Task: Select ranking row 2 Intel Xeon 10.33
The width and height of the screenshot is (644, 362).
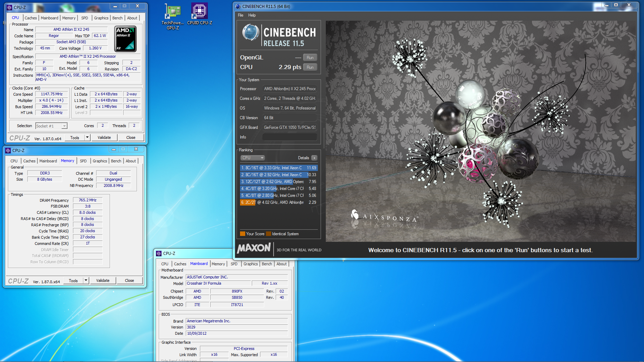Action: (x=279, y=175)
